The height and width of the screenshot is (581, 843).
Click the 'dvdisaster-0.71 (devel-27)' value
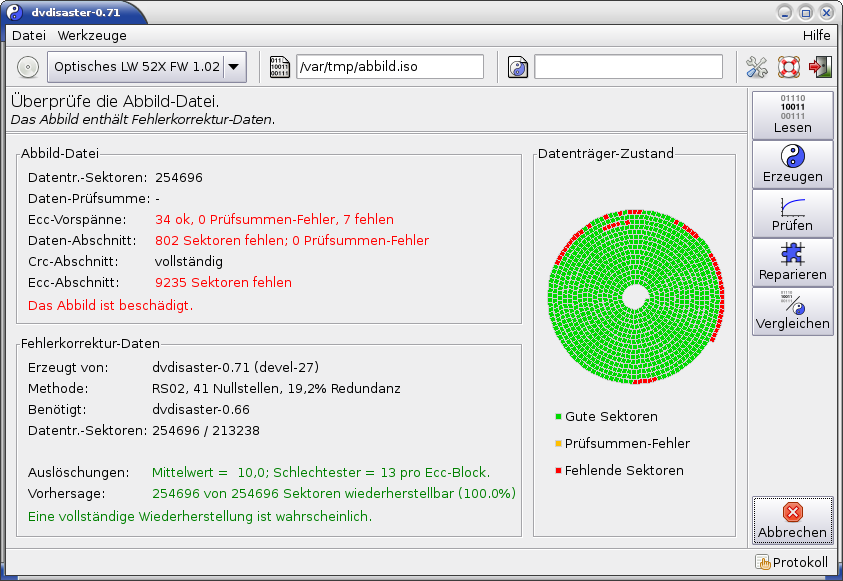[x=235, y=367]
